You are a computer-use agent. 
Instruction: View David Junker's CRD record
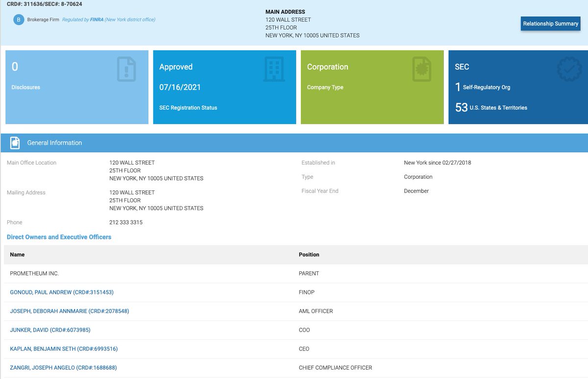coord(50,330)
